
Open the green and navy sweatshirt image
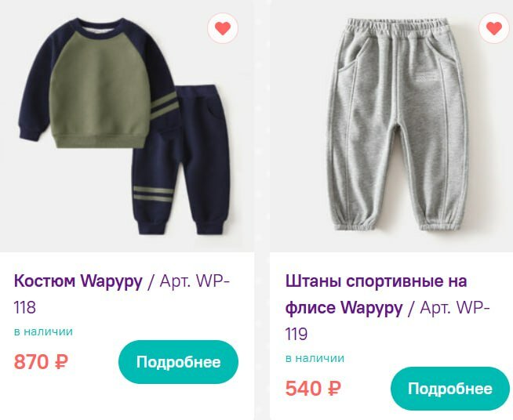click(x=98, y=83)
